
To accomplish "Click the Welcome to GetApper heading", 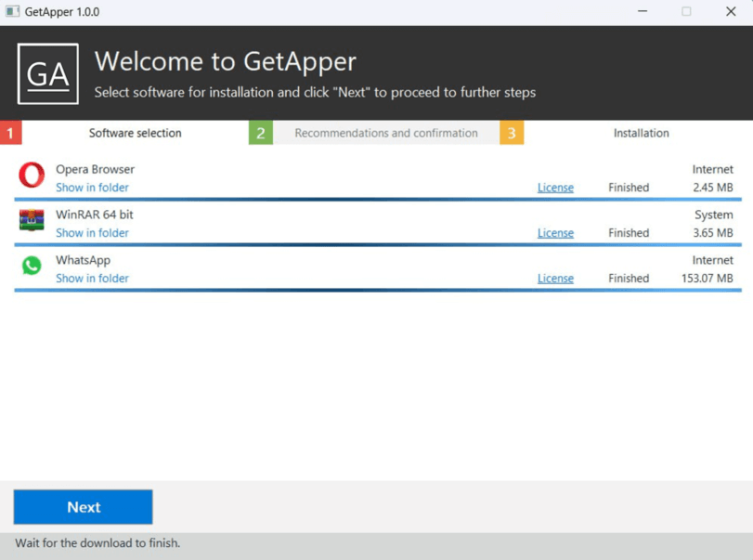I will pos(226,62).
